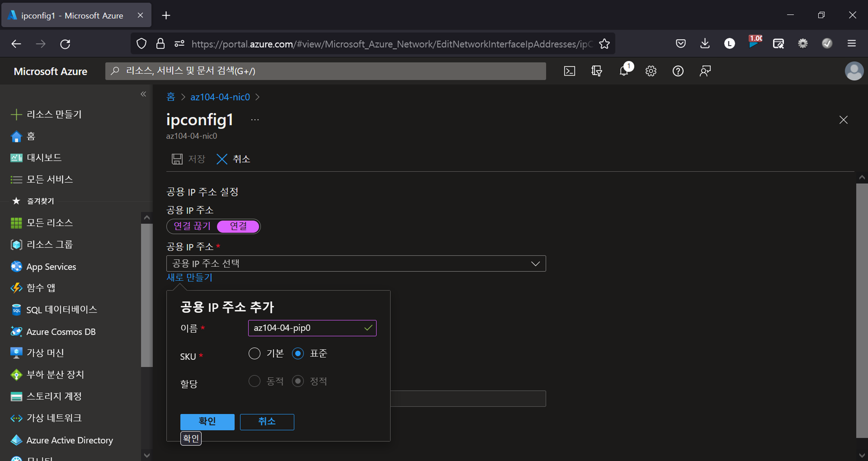Open the feedback icon in Azure header

[705, 71]
